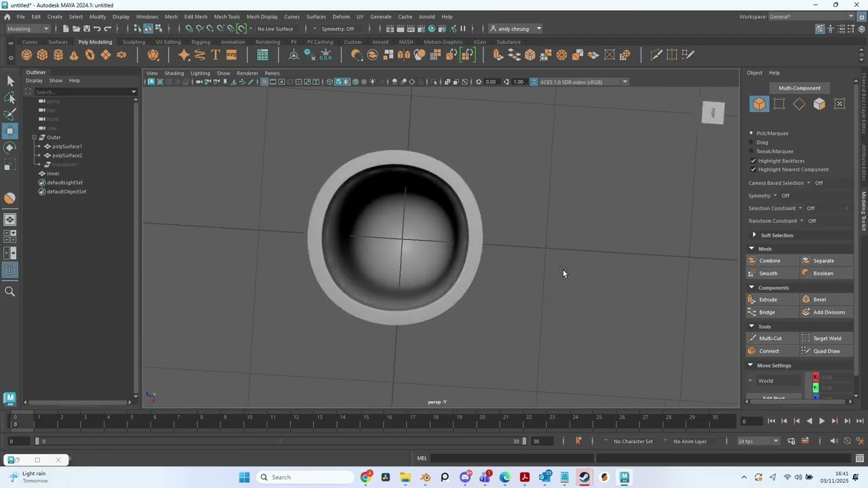Toggle X axis constraint in Move Settings

pos(815,377)
